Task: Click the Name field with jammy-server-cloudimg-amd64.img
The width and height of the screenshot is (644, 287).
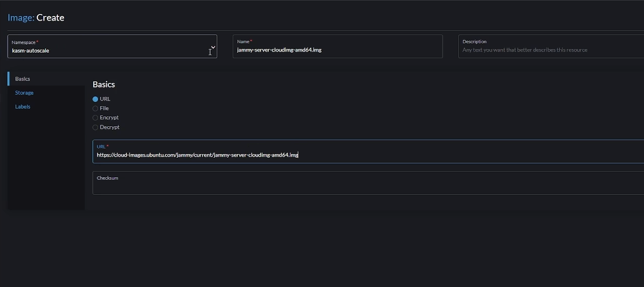Action: click(x=337, y=50)
